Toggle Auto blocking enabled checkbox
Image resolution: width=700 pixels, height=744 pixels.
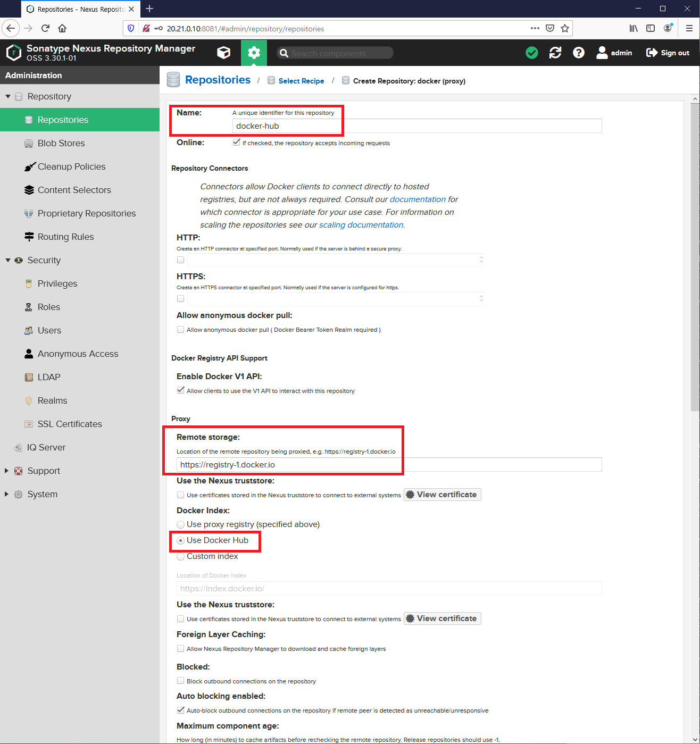tap(181, 710)
